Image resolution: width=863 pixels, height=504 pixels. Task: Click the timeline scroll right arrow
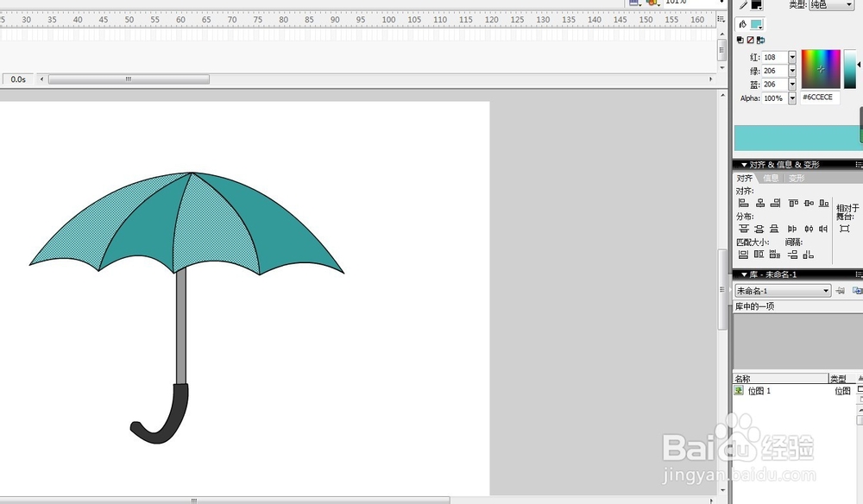(710, 79)
